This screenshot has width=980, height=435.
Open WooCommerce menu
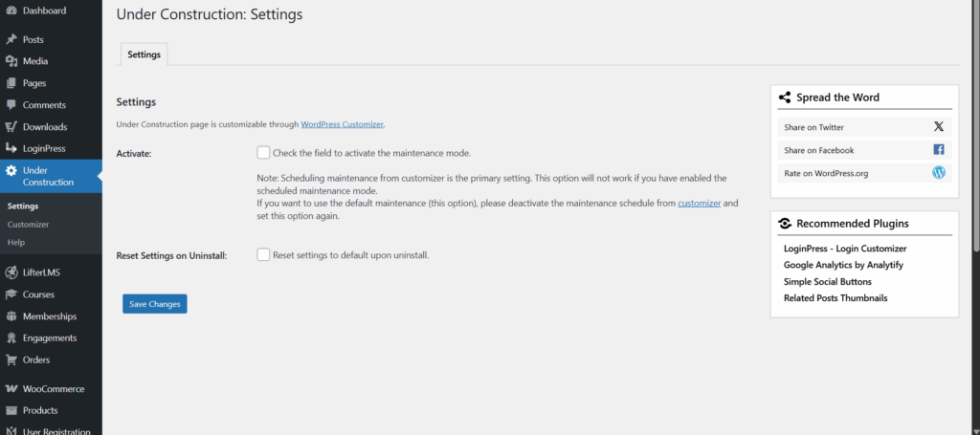[x=52, y=389]
